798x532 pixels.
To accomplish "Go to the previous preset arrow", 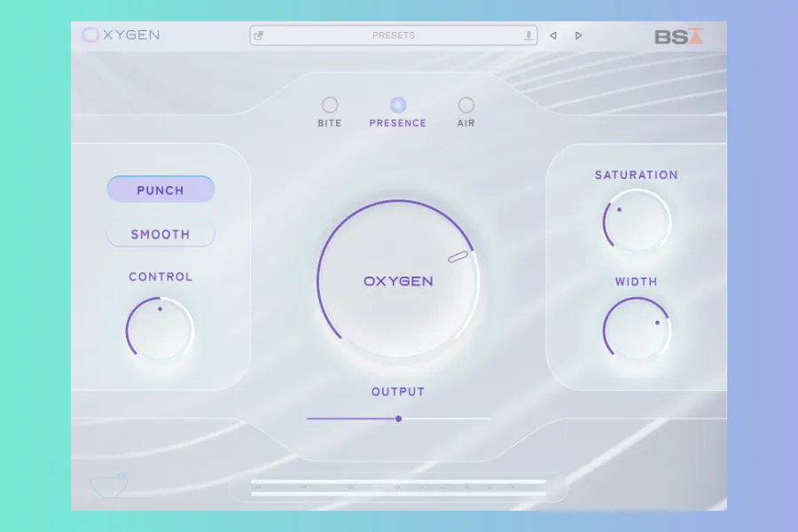I will coord(553,35).
